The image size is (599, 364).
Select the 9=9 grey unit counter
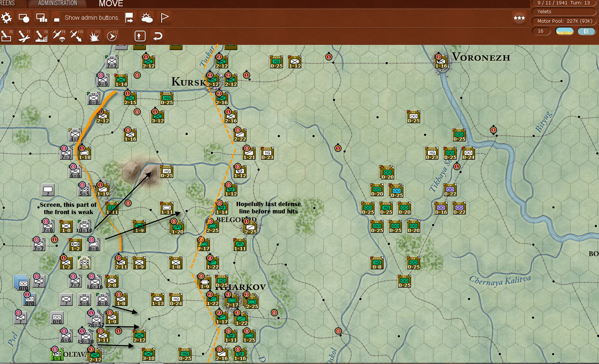[x=103, y=80]
